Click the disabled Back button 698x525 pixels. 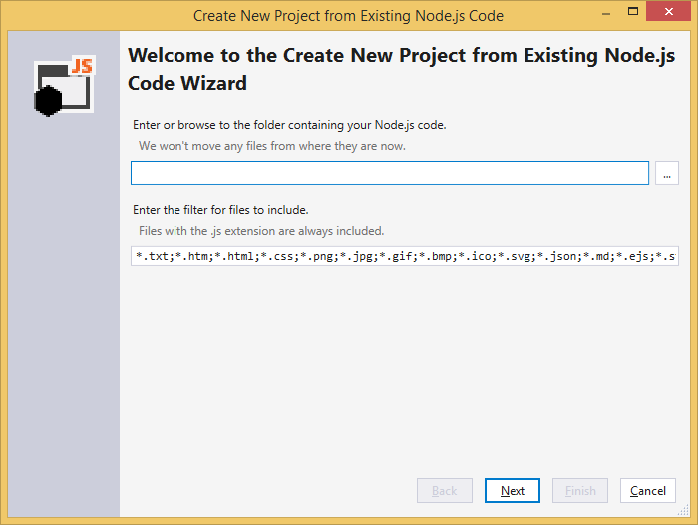tap(445, 490)
